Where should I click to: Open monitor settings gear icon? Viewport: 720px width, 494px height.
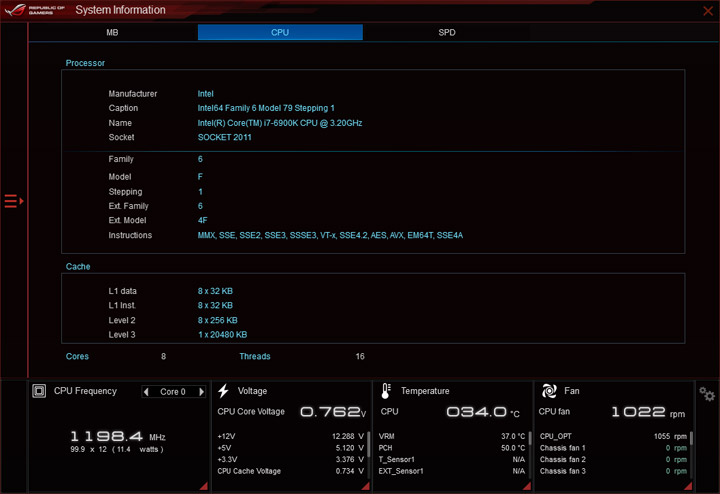[x=707, y=394]
